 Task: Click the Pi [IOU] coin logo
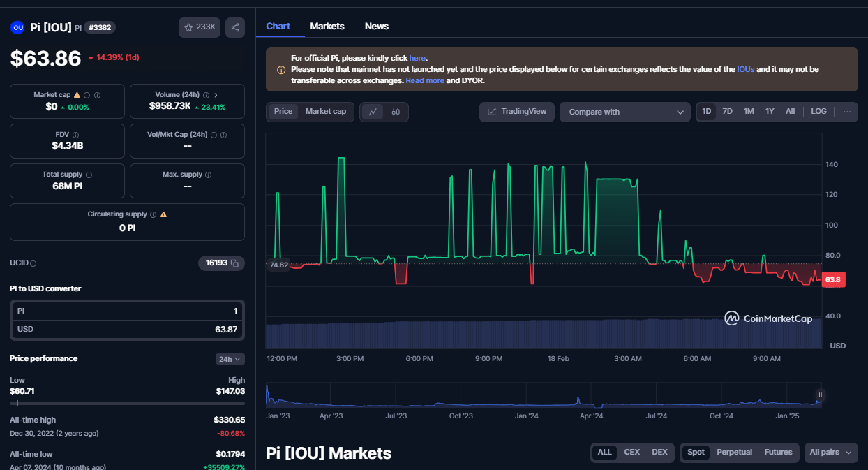click(x=17, y=27)
